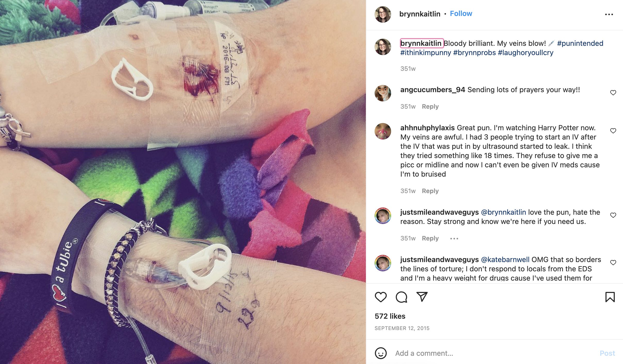Open the emoji picker smiley icon
The height and width of the screenshot is (364, 623).
point(381,353)
